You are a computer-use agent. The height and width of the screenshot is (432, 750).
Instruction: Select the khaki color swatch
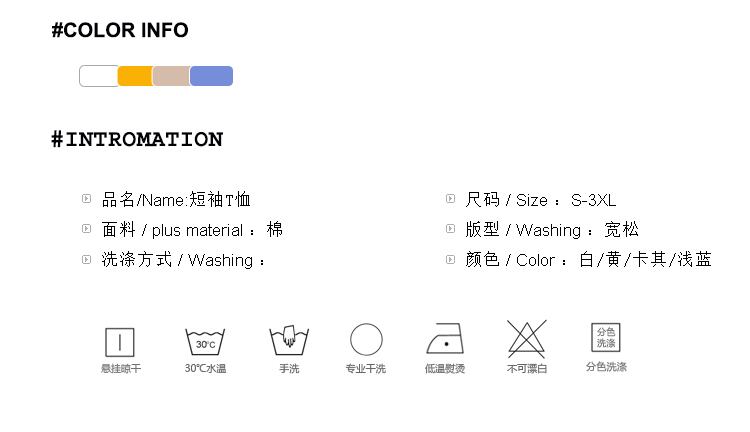tap(172, 76)
